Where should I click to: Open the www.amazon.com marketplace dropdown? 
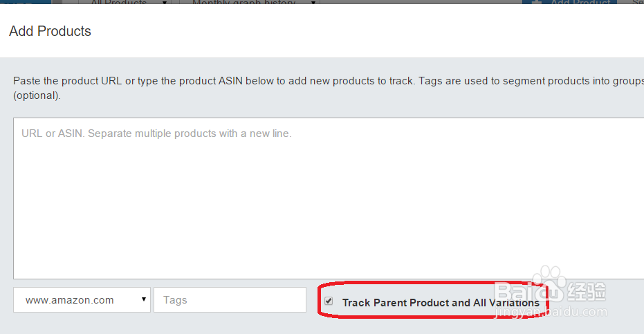tap(82, 300)
